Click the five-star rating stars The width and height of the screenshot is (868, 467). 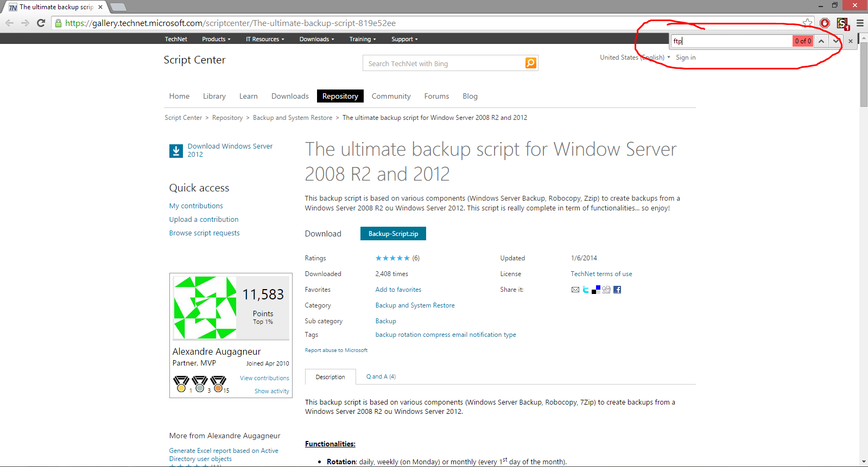point(392,258)
